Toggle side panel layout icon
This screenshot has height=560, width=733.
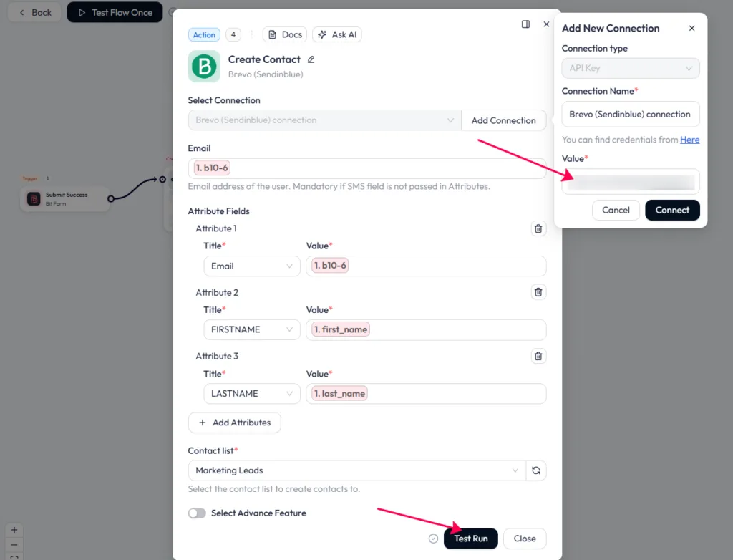(x=525, y=24)
